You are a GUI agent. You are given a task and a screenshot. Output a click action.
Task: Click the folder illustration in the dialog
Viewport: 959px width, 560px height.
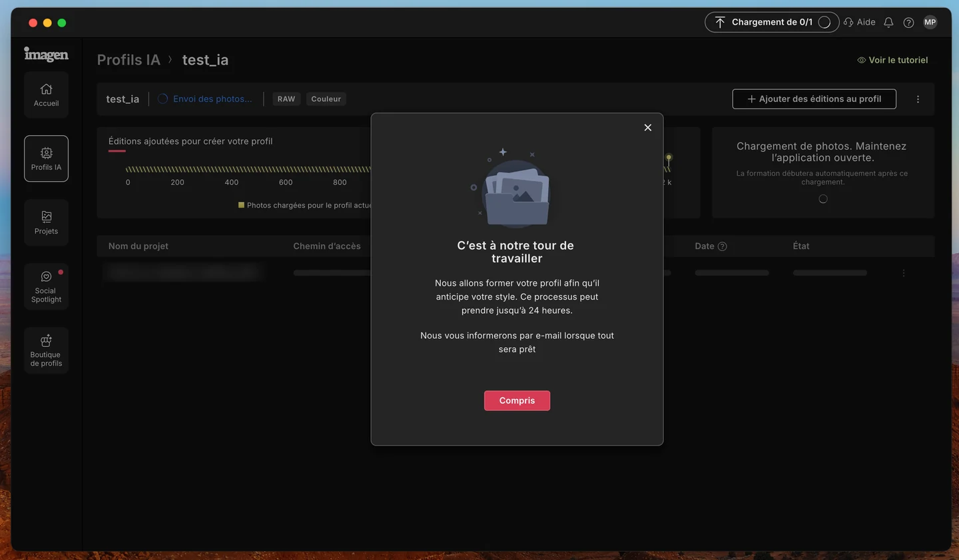517,196
